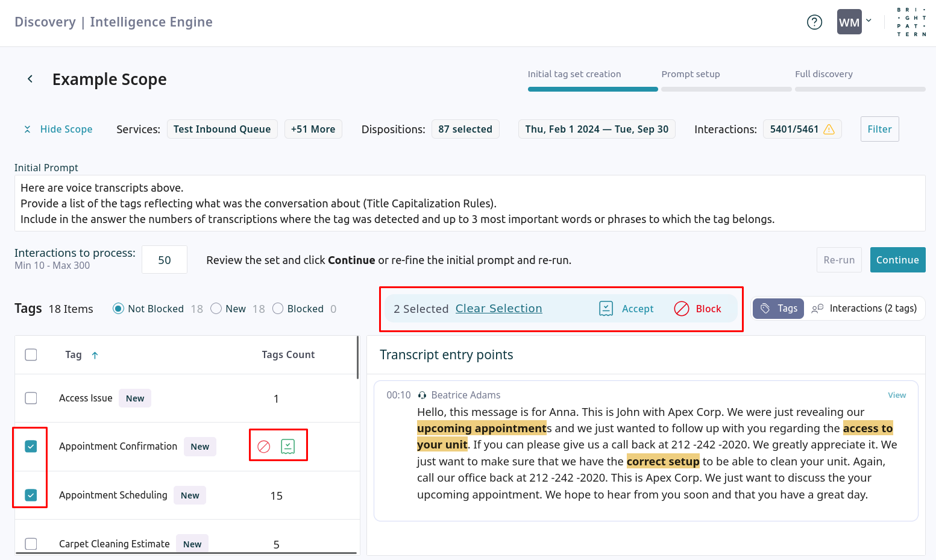Check the Carpet Cleaning Estimate checkbox
This screenshot has height=560, width=936.
[x=31, y=544]
